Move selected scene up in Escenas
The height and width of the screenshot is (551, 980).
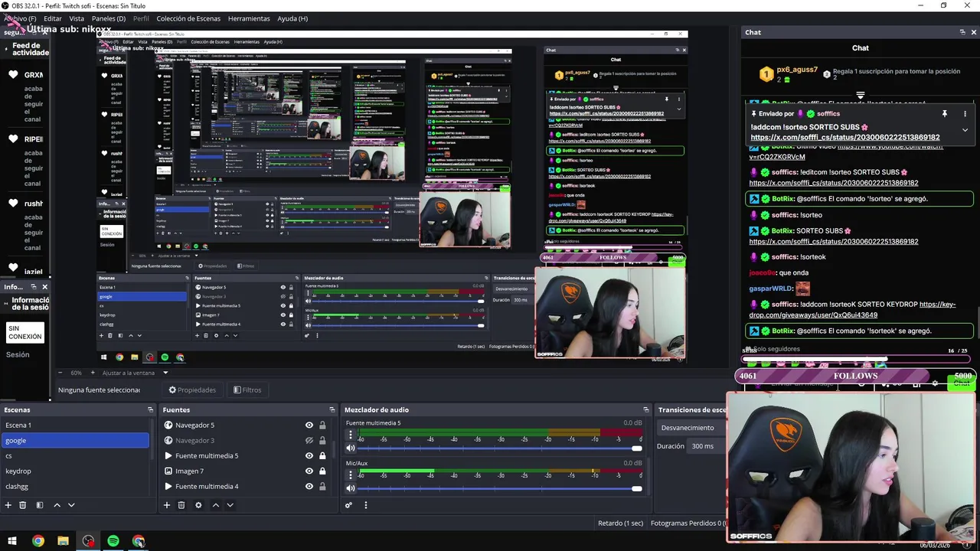pyautogui.click(x=57, y=505)
